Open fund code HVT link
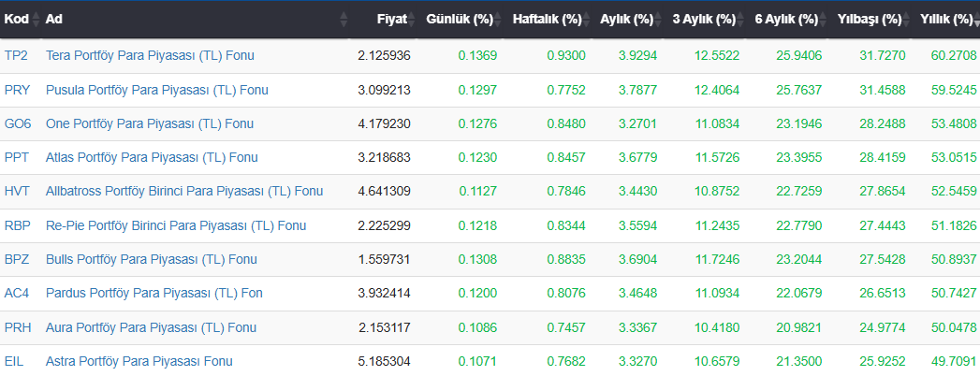Image resolution: width=980 pixels, height=376 pixels. (16, 191)
